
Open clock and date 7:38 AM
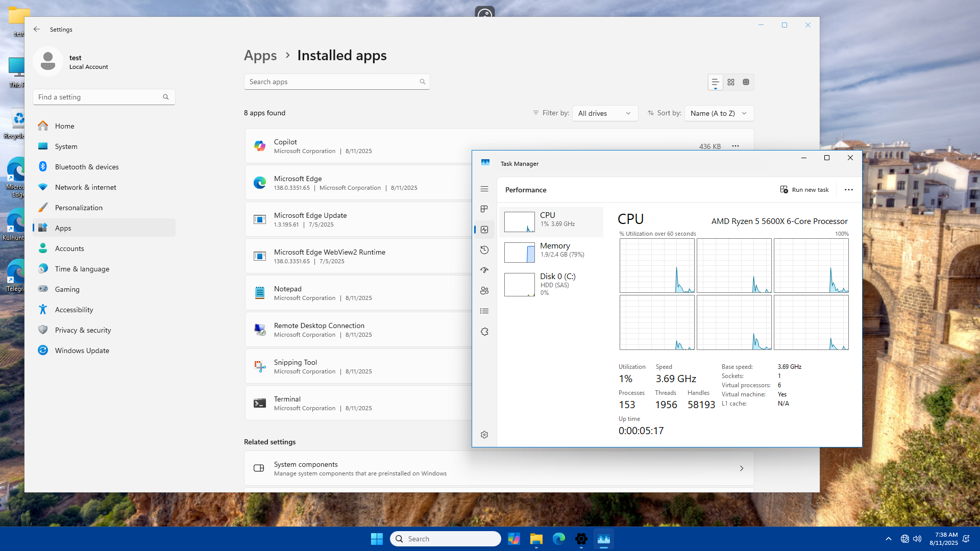click(943, 539)
